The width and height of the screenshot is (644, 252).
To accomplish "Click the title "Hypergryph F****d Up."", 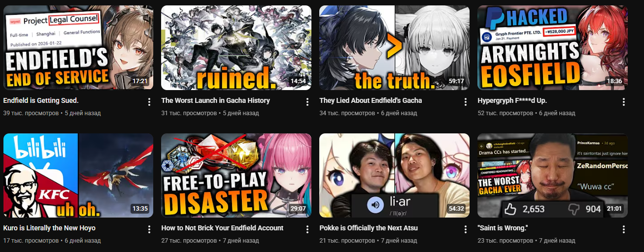I will [512, 100].
